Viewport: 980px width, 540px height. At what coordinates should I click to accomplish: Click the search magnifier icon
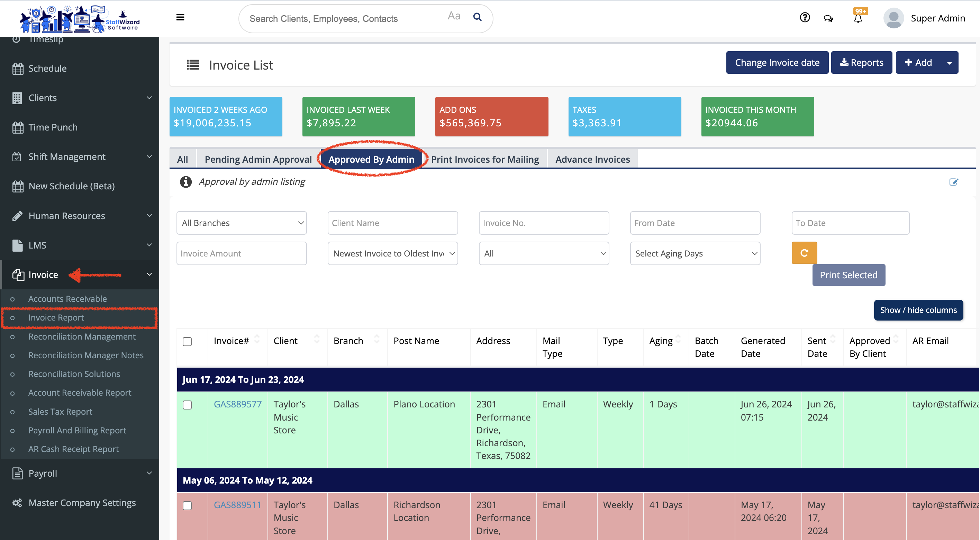pyautogui.click(x=477, y=17)
